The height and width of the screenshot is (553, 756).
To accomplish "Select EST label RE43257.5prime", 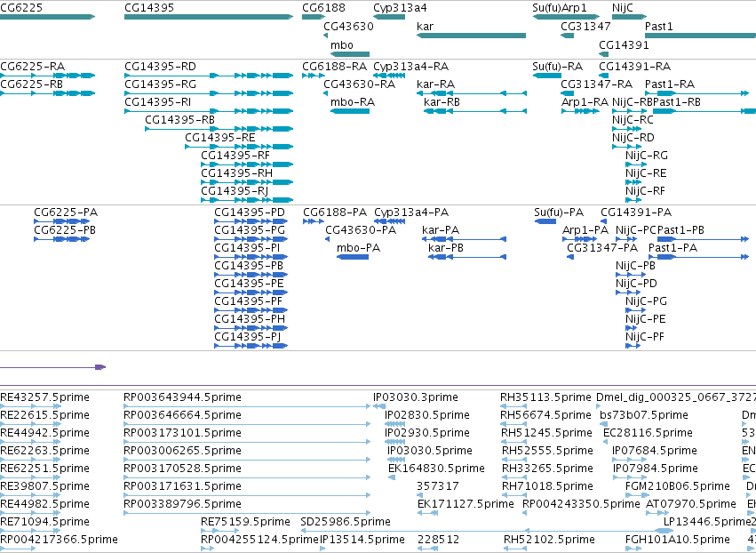I will (44, 397).
